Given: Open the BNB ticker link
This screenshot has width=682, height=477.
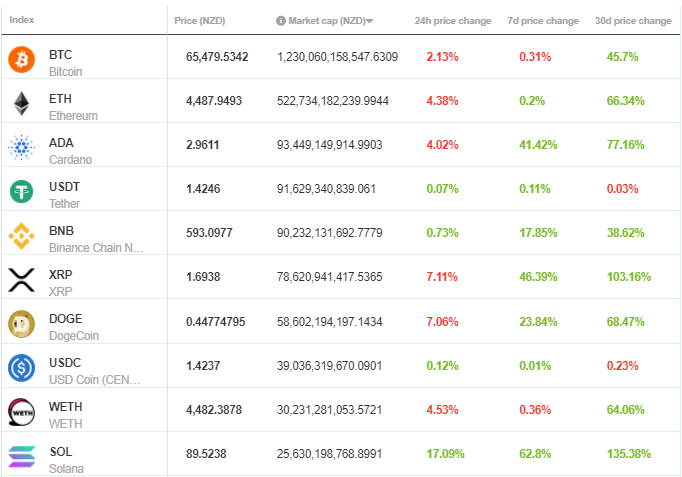Looking at the screenshot, I should 61,230.
